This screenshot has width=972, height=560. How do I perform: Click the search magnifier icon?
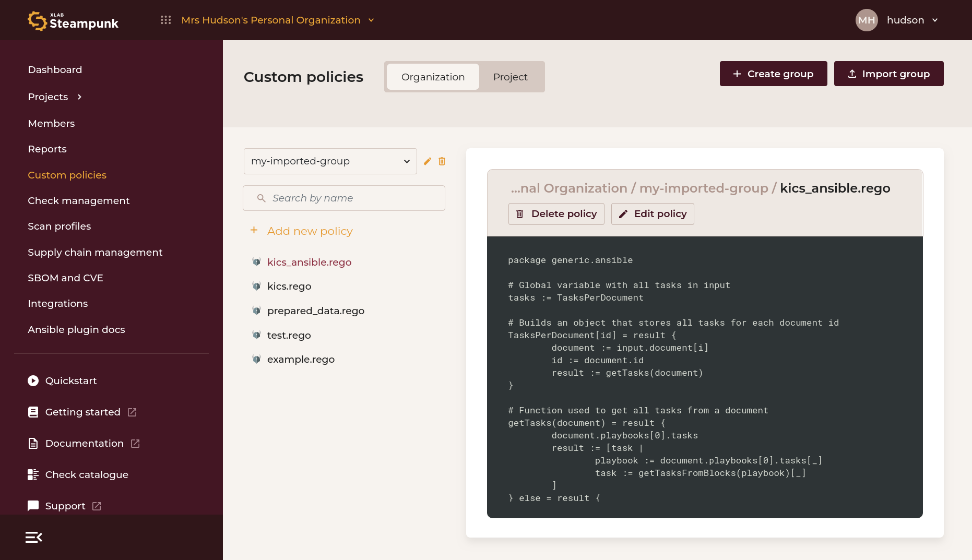[262, 198]
